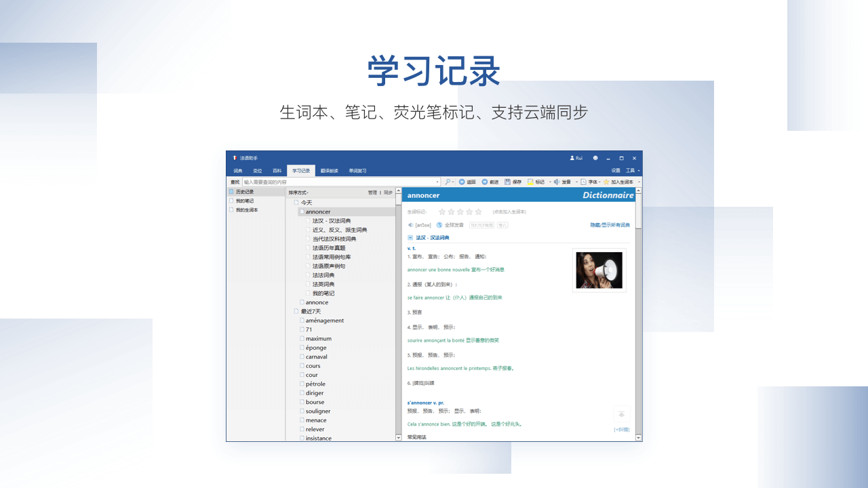Click the 返回 back button
Viewport: 868px width, 488px height.
(468, 182)
